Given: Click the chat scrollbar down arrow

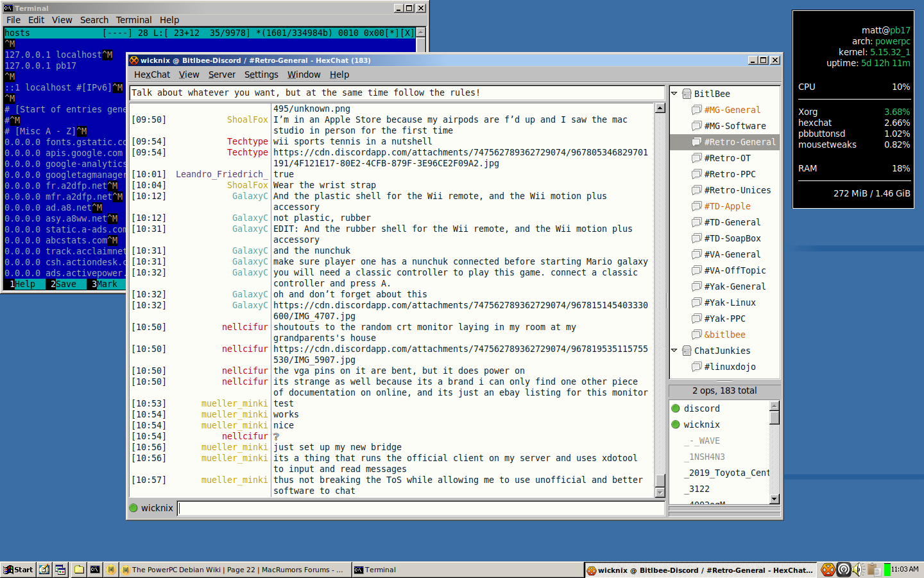Looking at the screenshot, I should click(x=660, y=493).
